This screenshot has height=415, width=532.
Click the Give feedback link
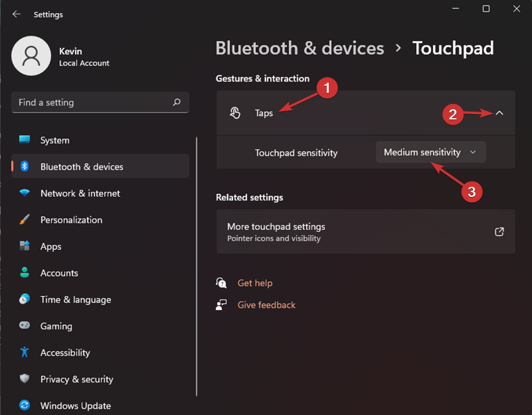pyautogui.click(x=266, y=305)
